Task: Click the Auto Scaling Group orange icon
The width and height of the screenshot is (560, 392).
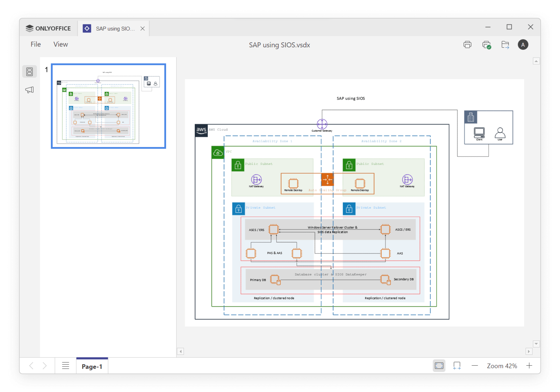Action: point(327,179)
